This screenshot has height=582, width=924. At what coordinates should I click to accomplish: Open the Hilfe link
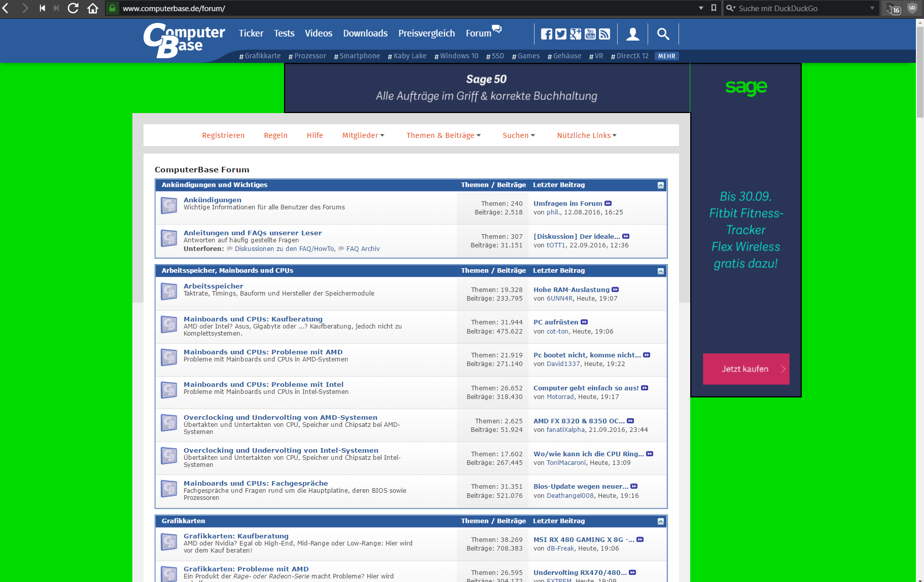tap(314, 135)
